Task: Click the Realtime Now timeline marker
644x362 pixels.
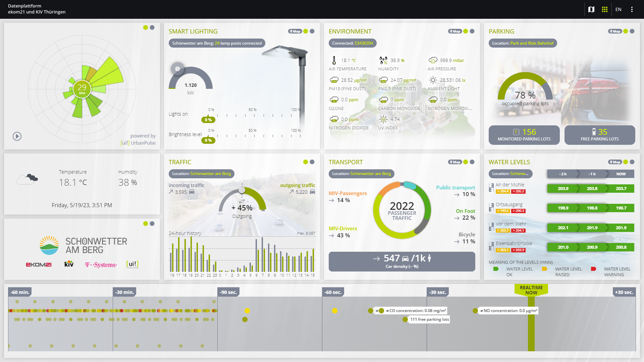Action: coord(531,290)
